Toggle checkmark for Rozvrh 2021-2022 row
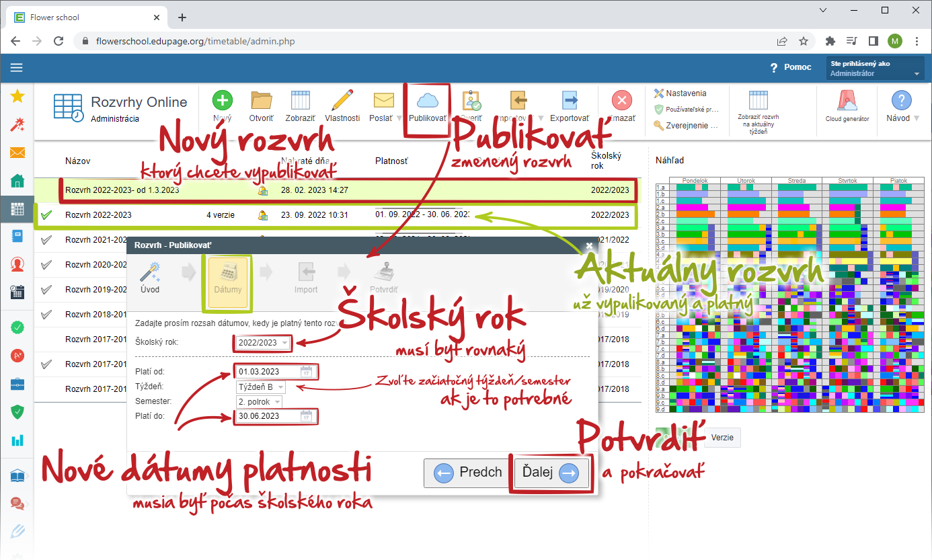Viewport: 932px width, 560px height. [x=46, y=240]
